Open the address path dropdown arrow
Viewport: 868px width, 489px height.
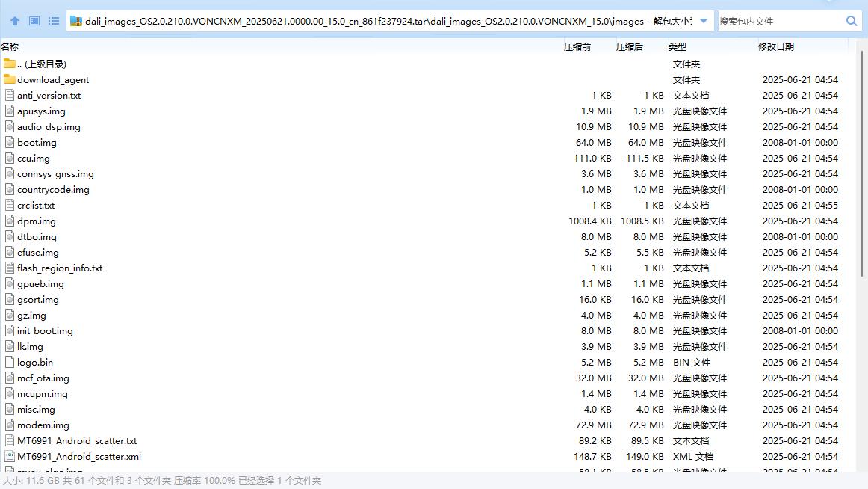click(x=704, y=21)
